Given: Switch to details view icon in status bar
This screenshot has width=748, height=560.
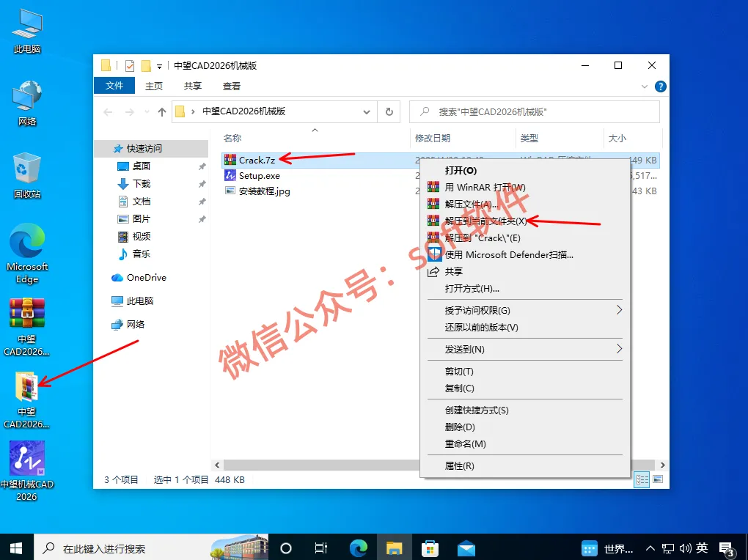Looking at the screenshot, I should pyautogui.click(x=642, y=479).
